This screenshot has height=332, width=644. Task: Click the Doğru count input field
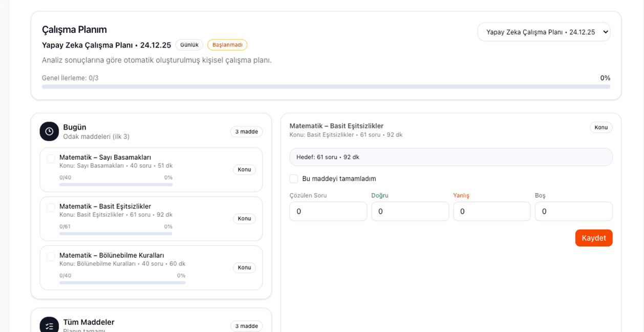click(x=410, y=212)
